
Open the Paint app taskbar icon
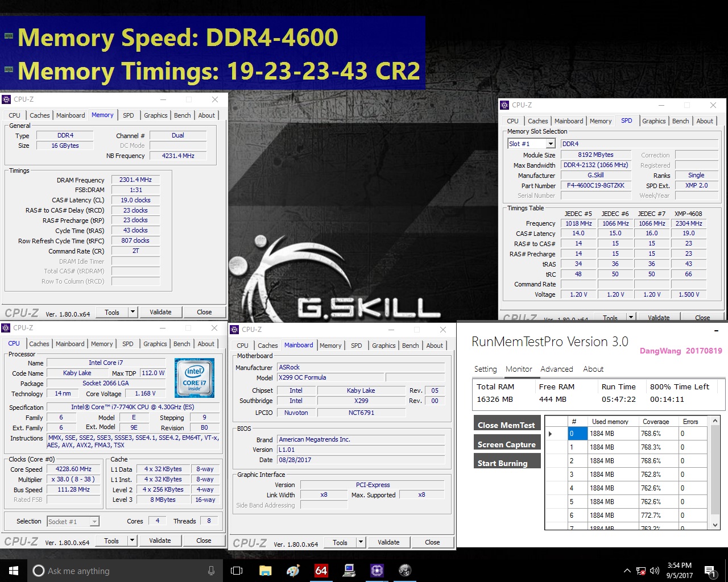pyautogui.click(x=293, y=571)
